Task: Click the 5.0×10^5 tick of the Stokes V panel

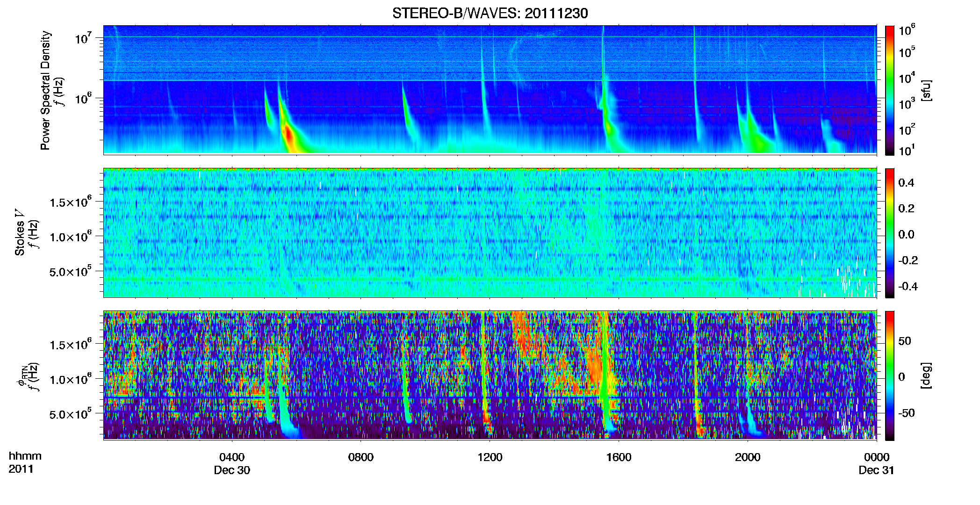Action: [x=70, y=271]
